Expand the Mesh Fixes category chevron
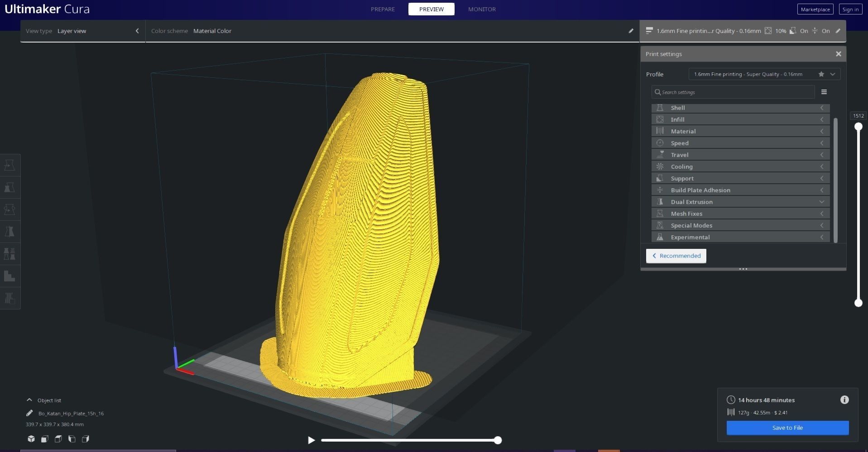The height and width of the screenshot is (452, 868). coord(821,214)
